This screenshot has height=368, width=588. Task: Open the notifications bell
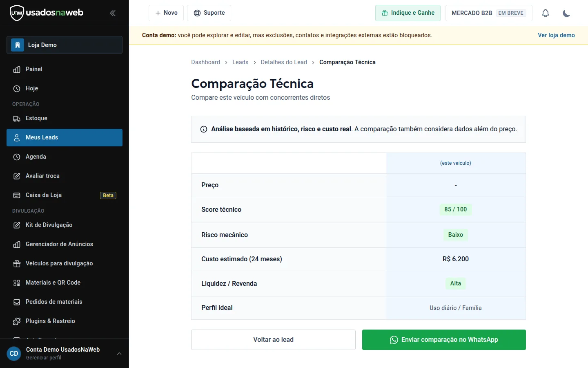pyautogui.click(x=546, y=13)
